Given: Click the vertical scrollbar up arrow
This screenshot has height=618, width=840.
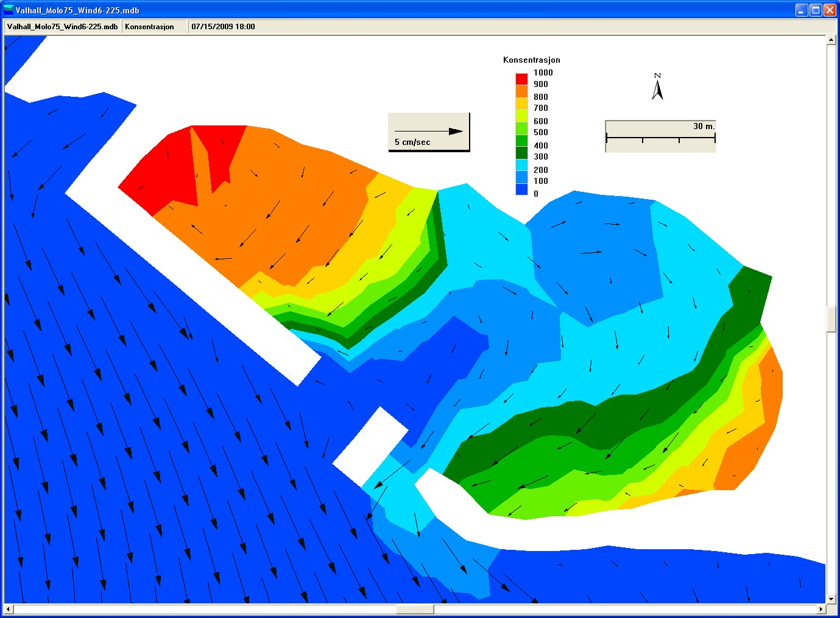Looking at the screenshot, I should click(831, 40).
